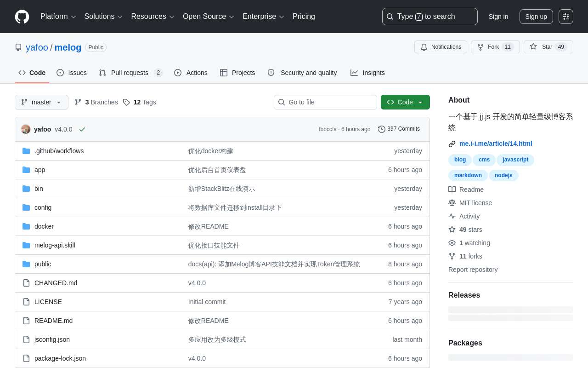Open the Readme link in About

click(x=466, y=190)
